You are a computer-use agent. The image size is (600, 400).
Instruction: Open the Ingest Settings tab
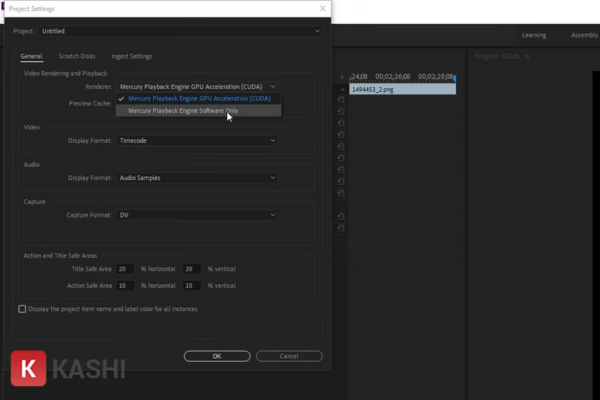132,56
